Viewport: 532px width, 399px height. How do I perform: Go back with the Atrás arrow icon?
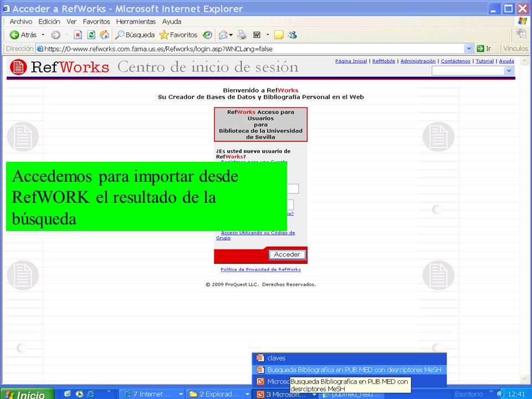click(14, 34)
